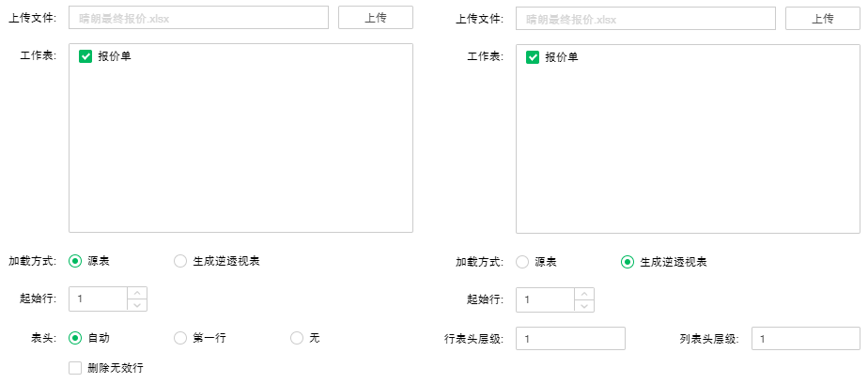Select 自动 for the 表头 setting
The height and width of the screenshot is (383, 868).
tap(75, 337)
